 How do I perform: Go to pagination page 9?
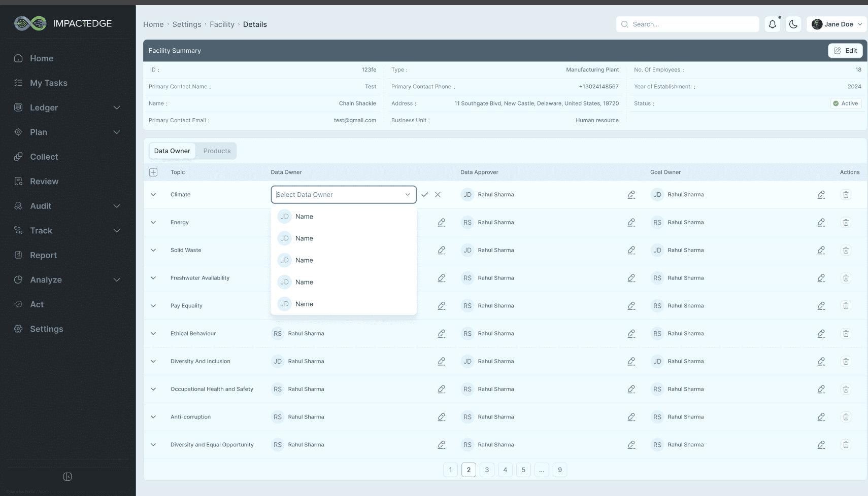click(x=560, y=470)
